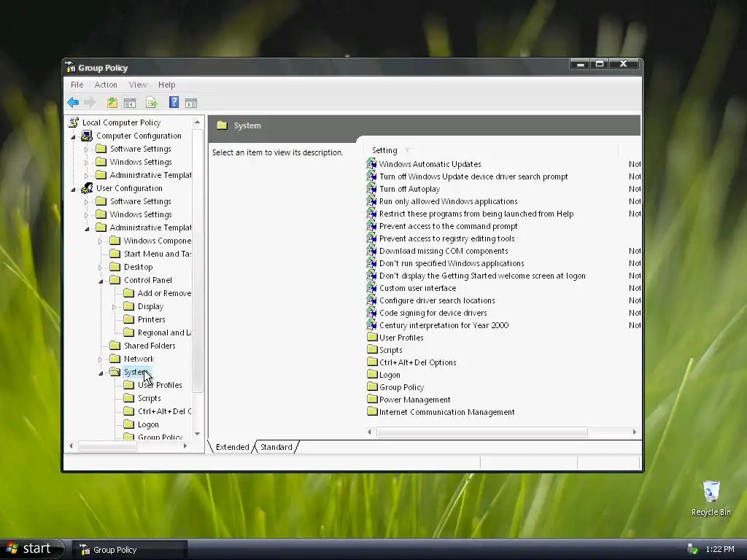
Task: Click the Ctrl+Alt+Del Options folder icon in list
Action: click(x=372, y=362)
